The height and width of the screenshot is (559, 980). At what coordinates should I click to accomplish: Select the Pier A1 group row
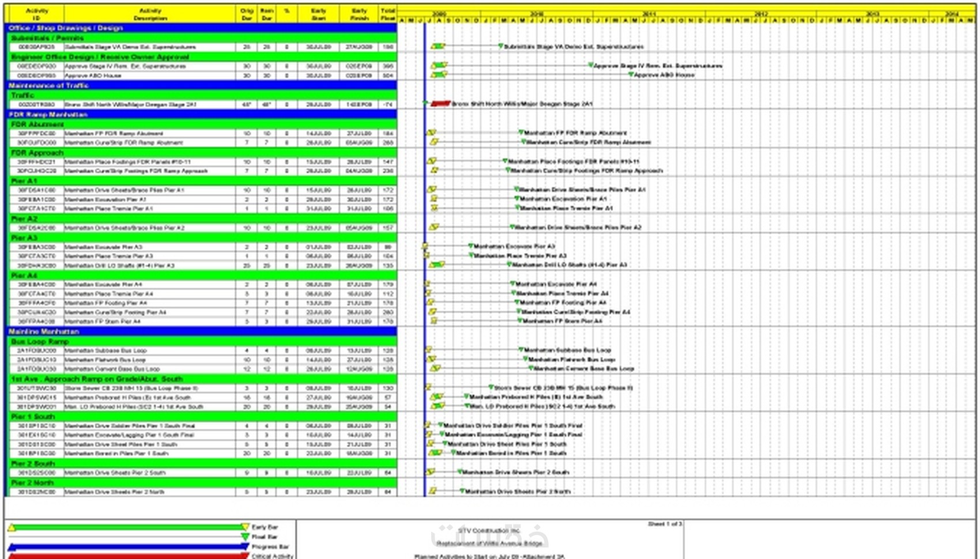pos(202,180)
